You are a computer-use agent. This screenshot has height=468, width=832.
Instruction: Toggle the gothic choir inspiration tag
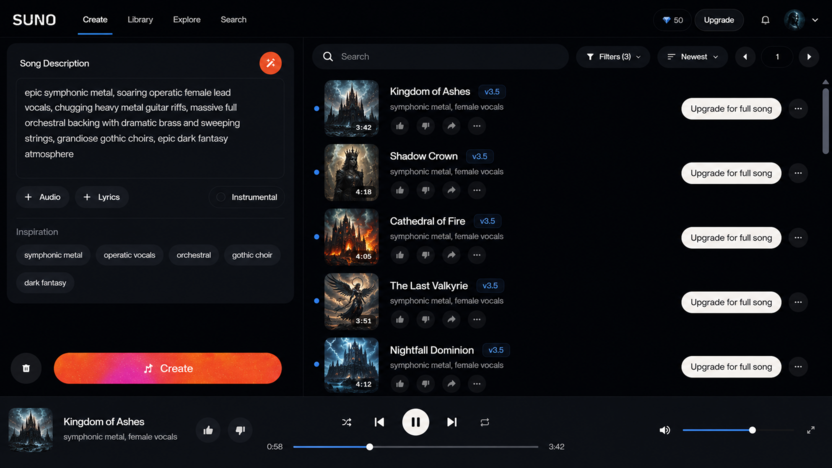(252, 255)
